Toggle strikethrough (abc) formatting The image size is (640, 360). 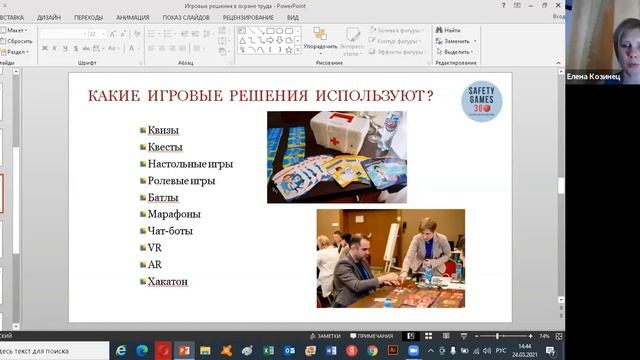86,49
